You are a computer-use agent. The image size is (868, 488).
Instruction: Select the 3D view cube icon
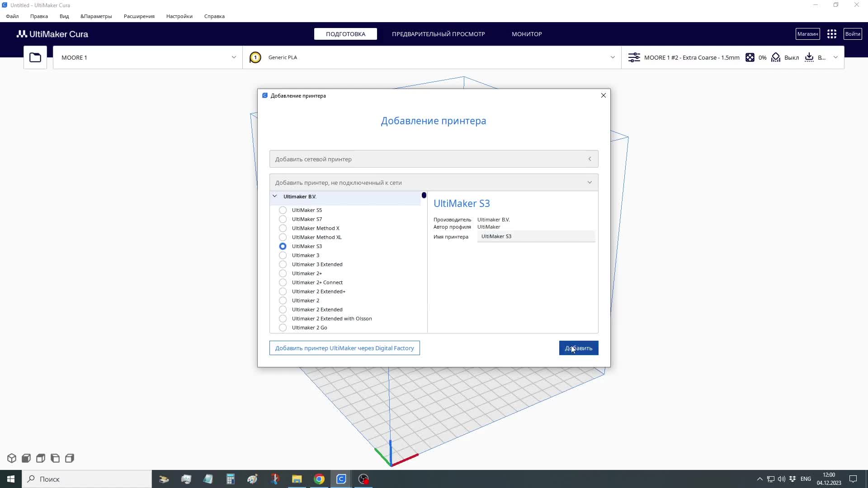pos(12,458)
